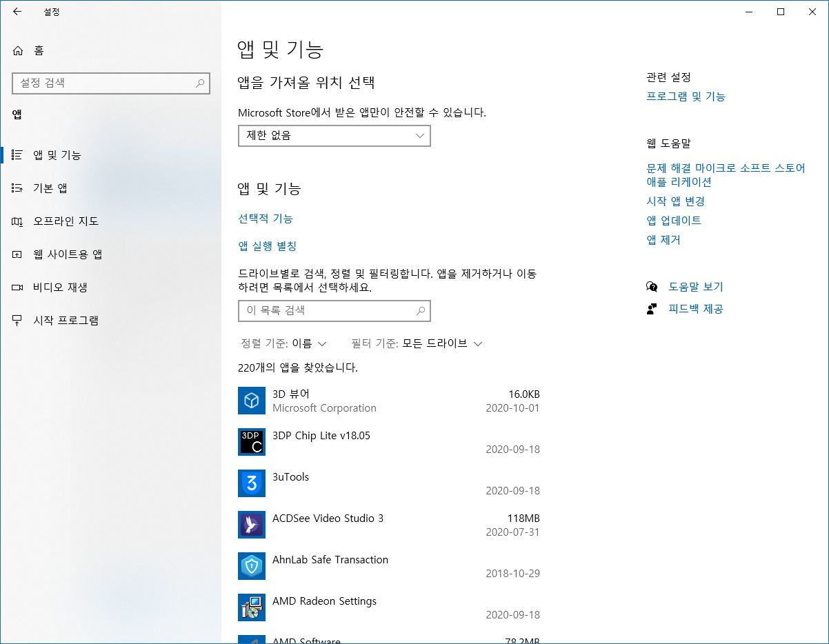The height and width of the screenshot is (644, 829).
Task: Click 홈 label in sidebar
Action: (x=39, y=50)
